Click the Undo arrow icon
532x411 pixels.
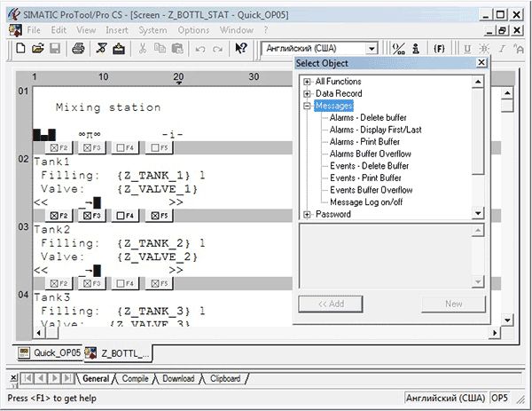pos(200,49)
